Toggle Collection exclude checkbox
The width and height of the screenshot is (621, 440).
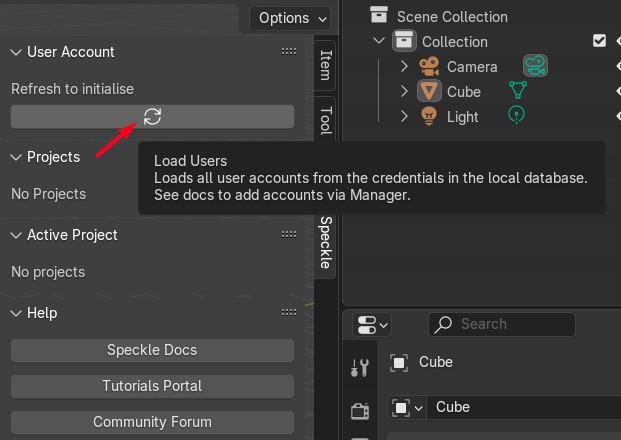tap(599, 40)
